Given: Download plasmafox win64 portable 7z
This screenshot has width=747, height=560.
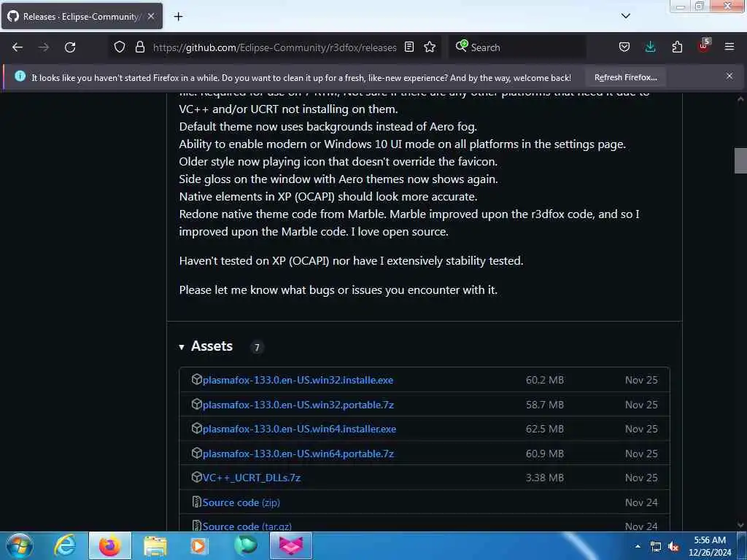Looking at the screenshot, I should coord(298,454).
